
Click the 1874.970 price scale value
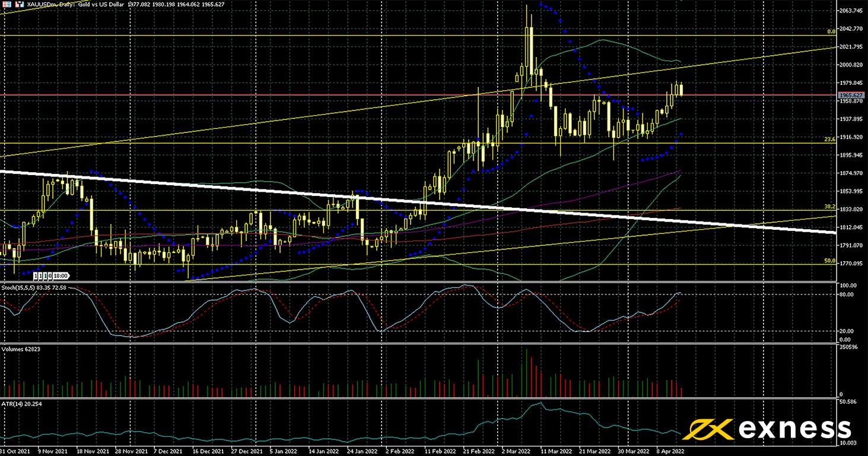coord(850,173)
